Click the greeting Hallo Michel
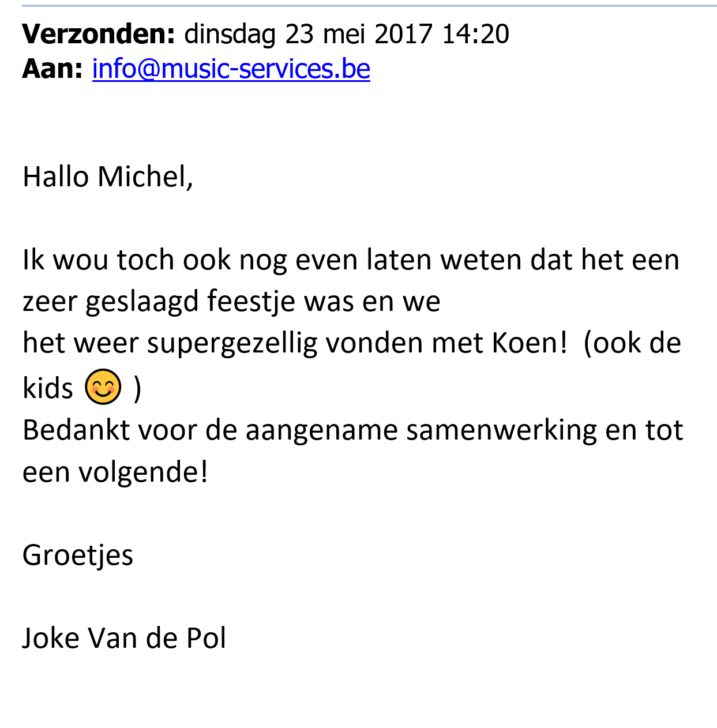717x728 pixels. [x=108, y=177]
